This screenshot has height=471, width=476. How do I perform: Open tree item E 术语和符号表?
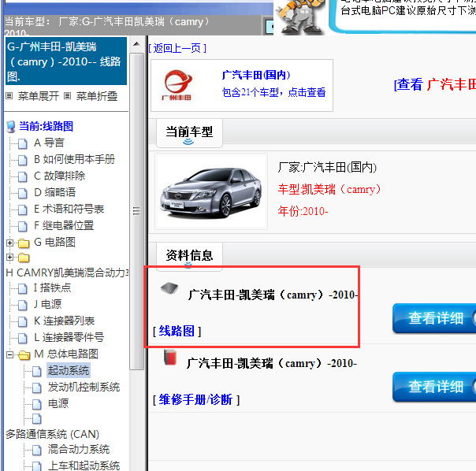69,209
